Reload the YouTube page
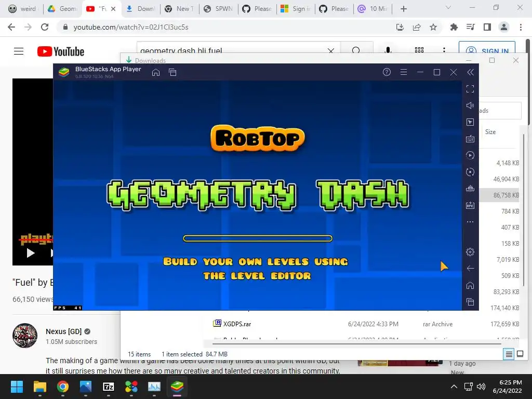 [45, 27]
